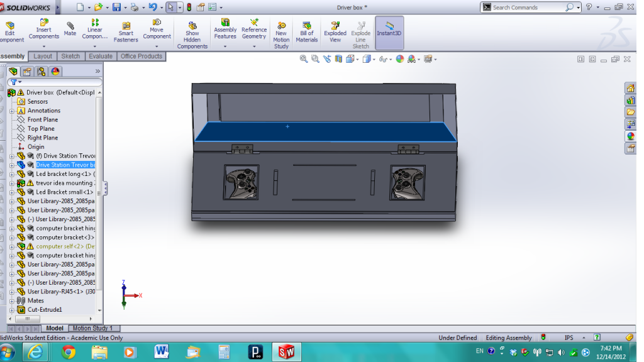Switch to the Evaluate tab
The height and width of the screenshot is (362, 644).
coord(101,56)
